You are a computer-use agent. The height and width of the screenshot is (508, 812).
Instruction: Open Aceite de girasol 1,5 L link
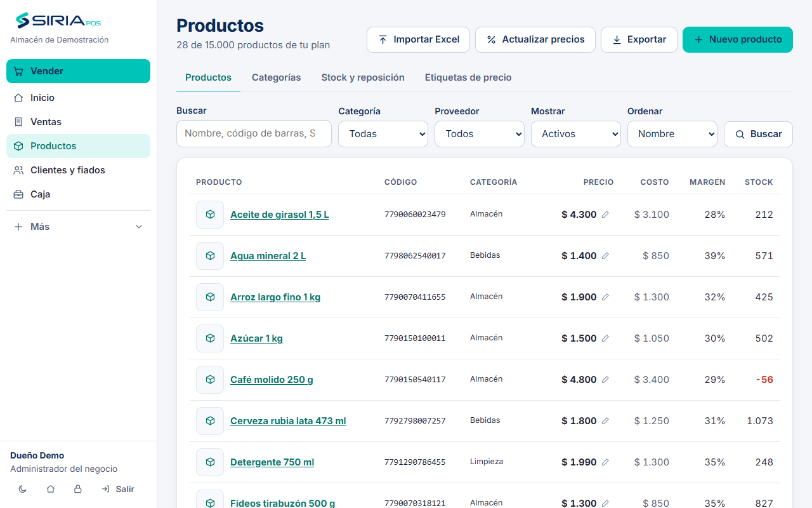click(280, 215)
